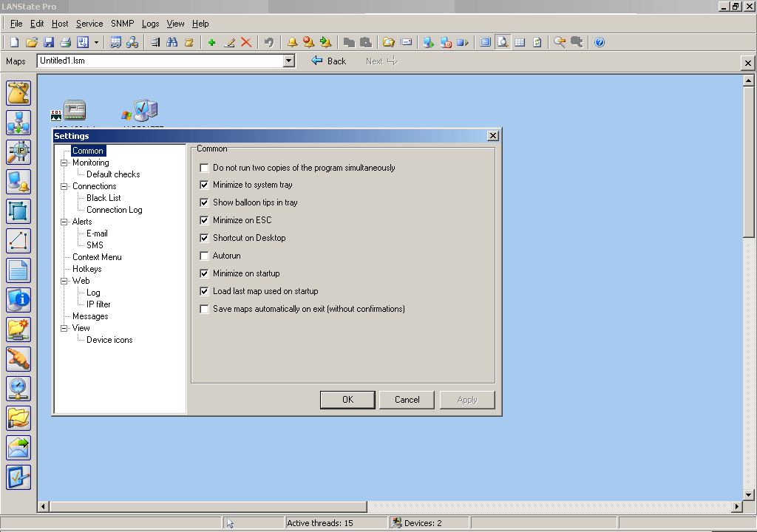Collapse the Alerts tree node
The height and width of the screenshot is (532, 757).
[64, 222]
